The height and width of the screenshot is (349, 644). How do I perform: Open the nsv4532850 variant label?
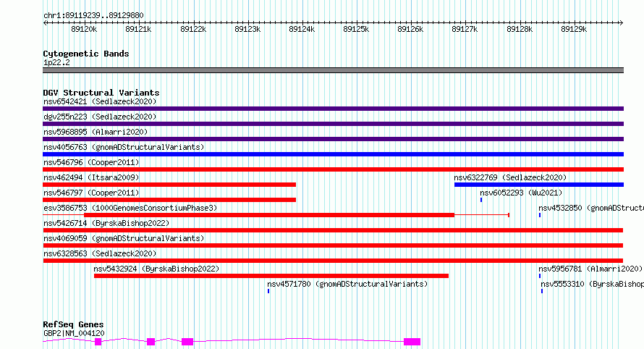click(591, 208)
